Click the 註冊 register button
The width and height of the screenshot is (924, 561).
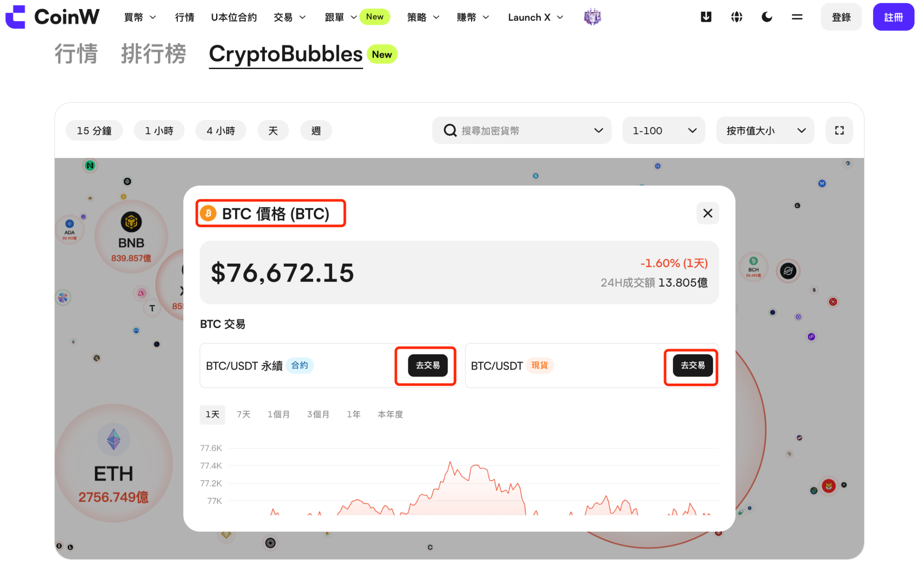[x=893, y=17]
